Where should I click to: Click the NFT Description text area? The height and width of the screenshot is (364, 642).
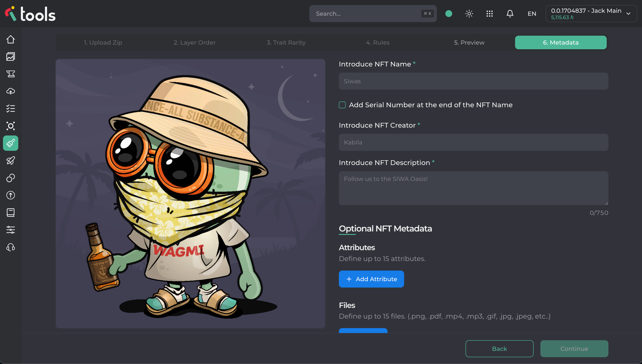(x=473, y=188)
